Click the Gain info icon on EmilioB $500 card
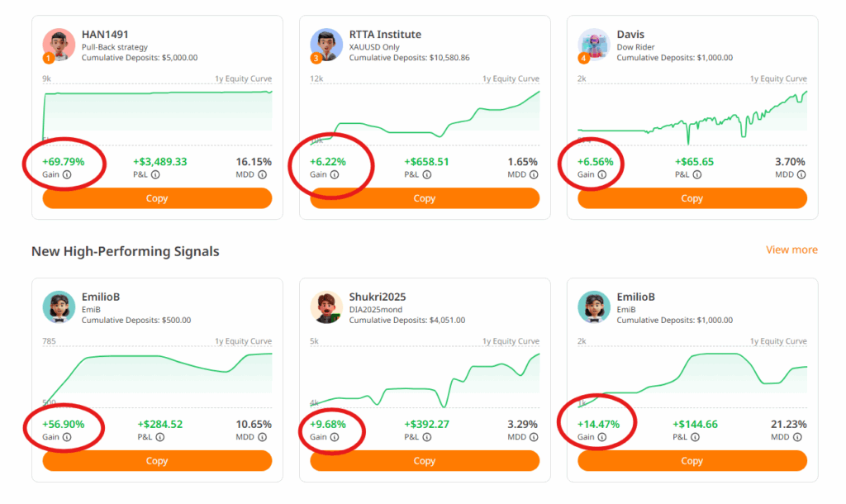 coord(67,437)
